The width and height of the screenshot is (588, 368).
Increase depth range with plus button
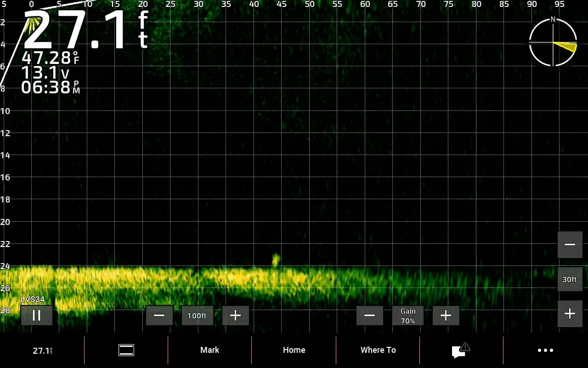coord(570,314)
